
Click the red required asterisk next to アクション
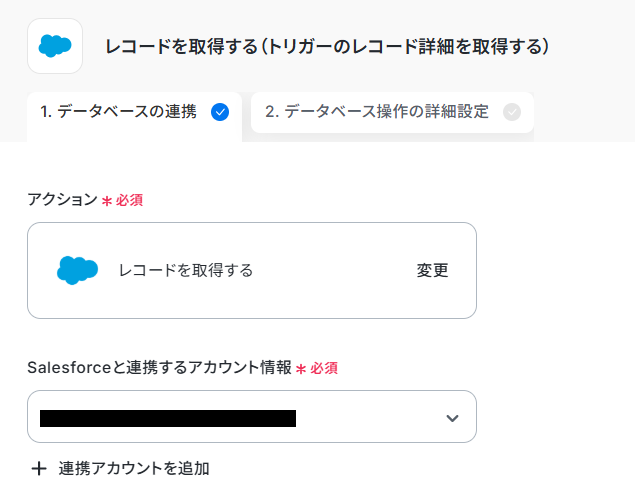point(107,200)
